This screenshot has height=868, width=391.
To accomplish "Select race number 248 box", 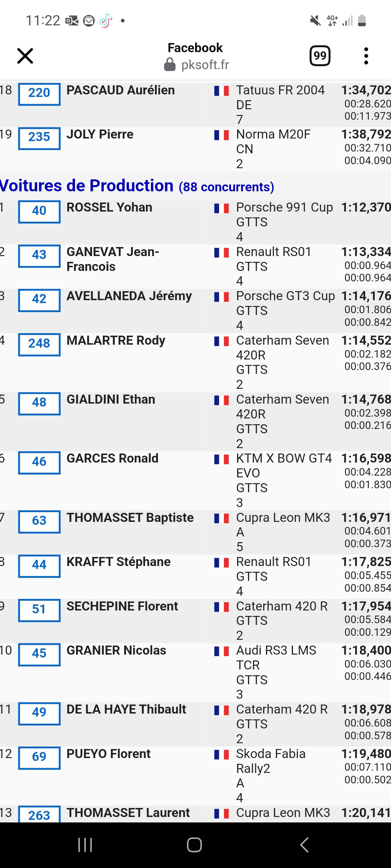I will (x=39, y=344).
